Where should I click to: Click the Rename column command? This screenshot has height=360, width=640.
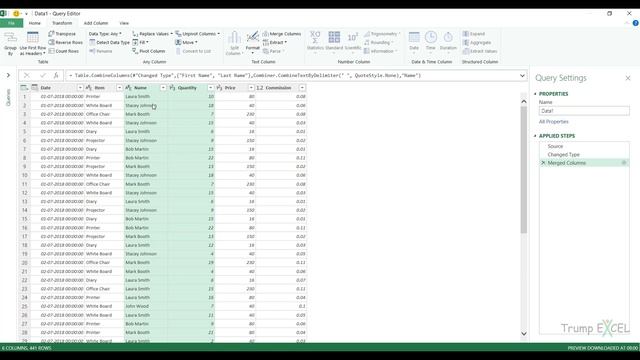click(100, 51)
